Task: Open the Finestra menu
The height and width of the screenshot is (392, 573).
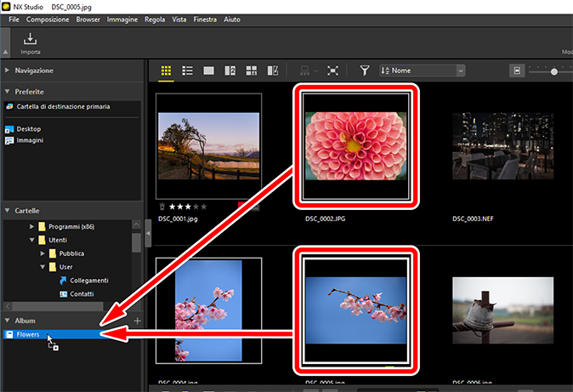Action: (205, 20)
